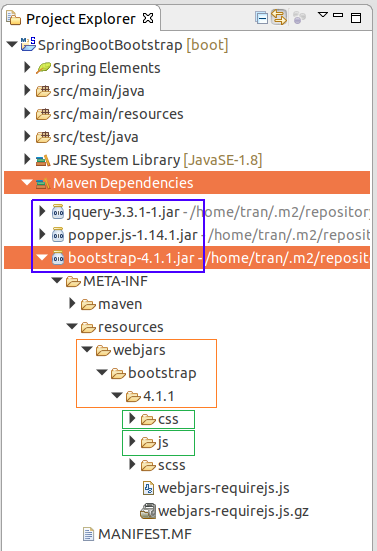Select the Project Explorer tab
Image resolution: width=377 pixels, height=551 pixels.
[x=80, y=19]
